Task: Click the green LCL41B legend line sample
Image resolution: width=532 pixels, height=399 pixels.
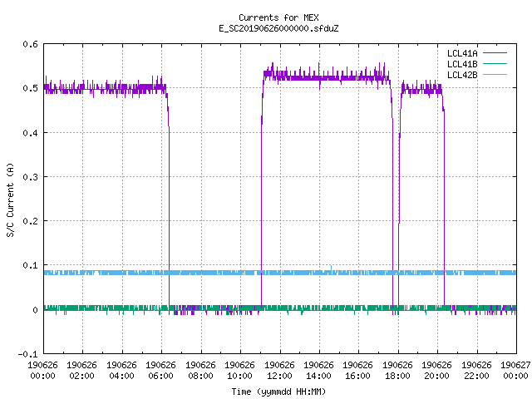Action: coord(495,63)
